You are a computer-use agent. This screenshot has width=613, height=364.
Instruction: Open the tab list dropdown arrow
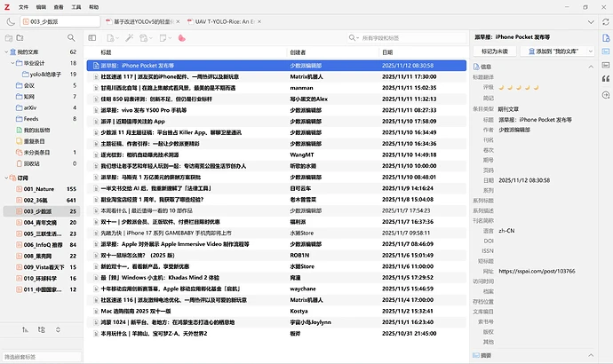point(591,22)
